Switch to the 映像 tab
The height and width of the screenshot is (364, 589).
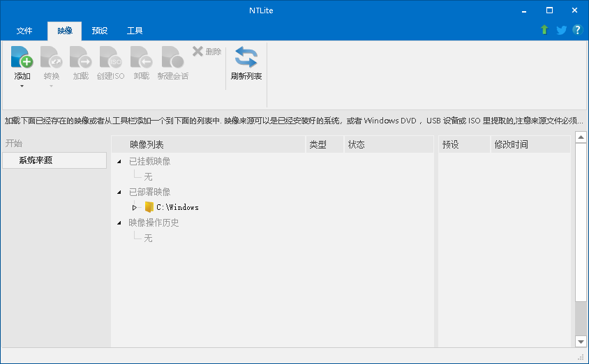(65, 31)
